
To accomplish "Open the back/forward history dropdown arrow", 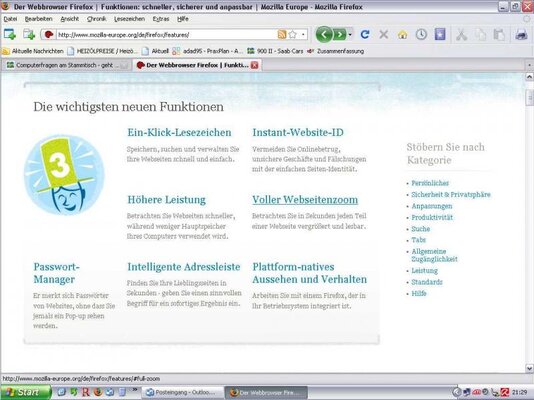I will (350, 34).
